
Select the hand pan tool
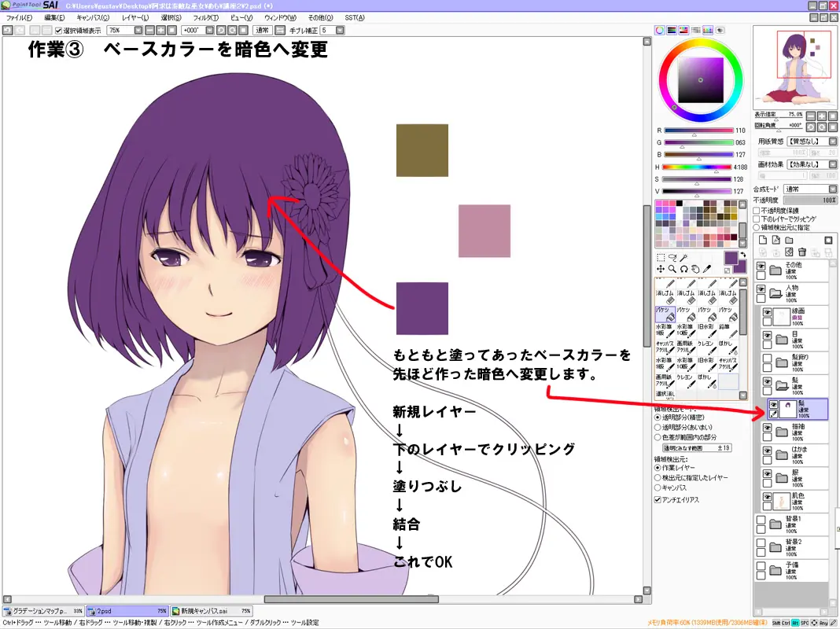695,269
